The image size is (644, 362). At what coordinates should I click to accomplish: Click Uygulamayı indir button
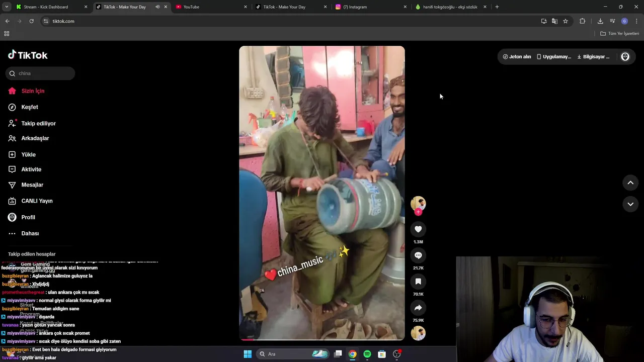point(553,57)
